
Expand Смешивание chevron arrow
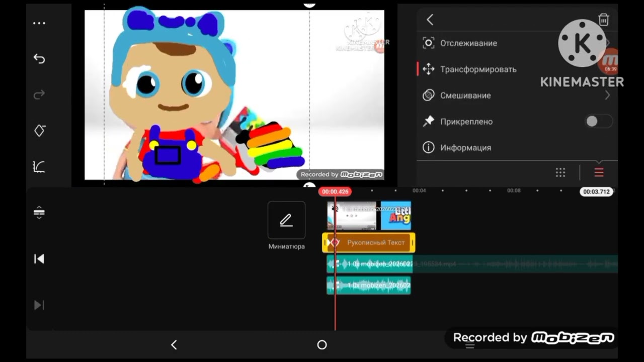pos(607,96)
